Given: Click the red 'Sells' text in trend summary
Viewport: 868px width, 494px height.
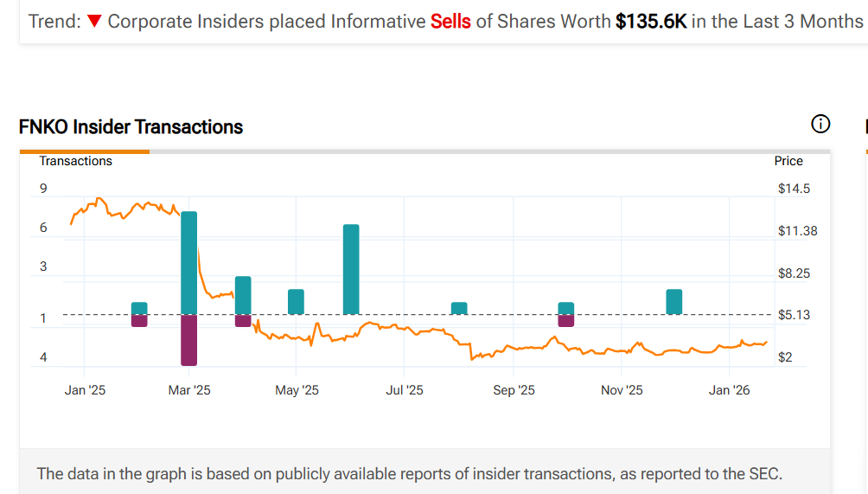Looking at the screenshot, I should 450,22.
